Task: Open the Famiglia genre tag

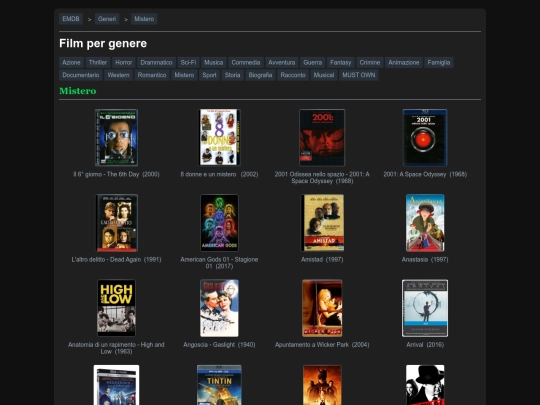Action: pyautogui.click(x=439, y=62)
